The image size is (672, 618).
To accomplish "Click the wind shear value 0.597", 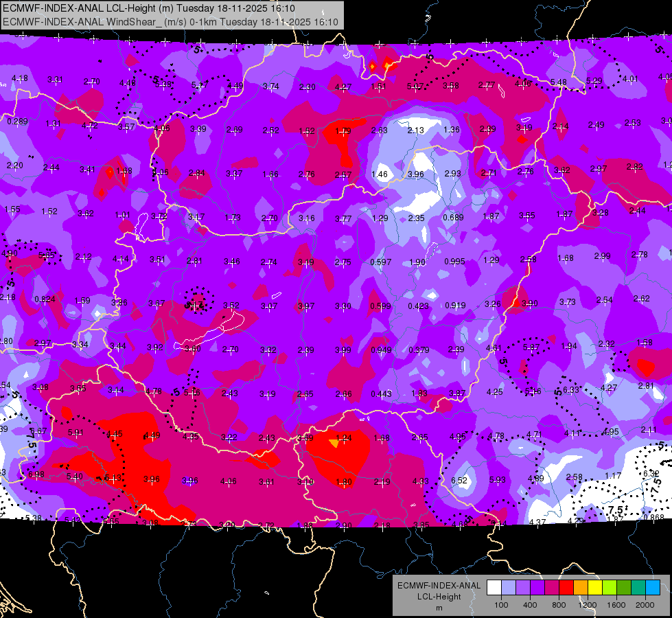I will point(380,262).
